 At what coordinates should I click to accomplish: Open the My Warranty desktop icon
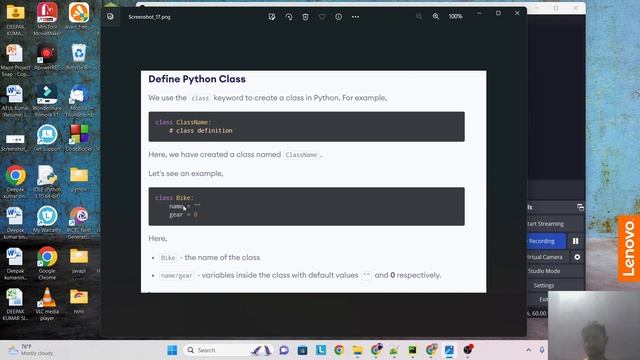[x=47, y=220]
